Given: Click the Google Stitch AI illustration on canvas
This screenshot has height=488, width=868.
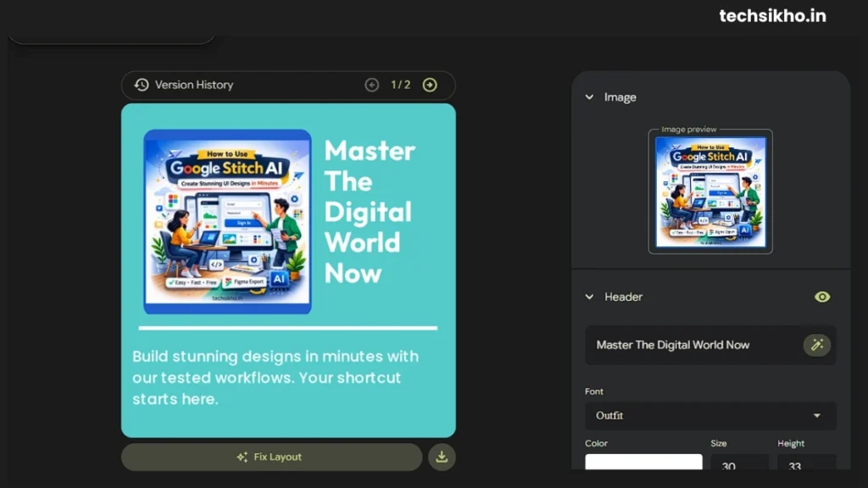Looking at the screenshot, I should (x=227, y=220).
